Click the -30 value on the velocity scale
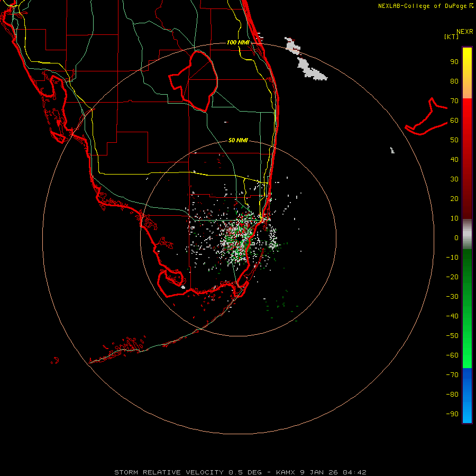476x476 pixels. [x=452, y=297]
